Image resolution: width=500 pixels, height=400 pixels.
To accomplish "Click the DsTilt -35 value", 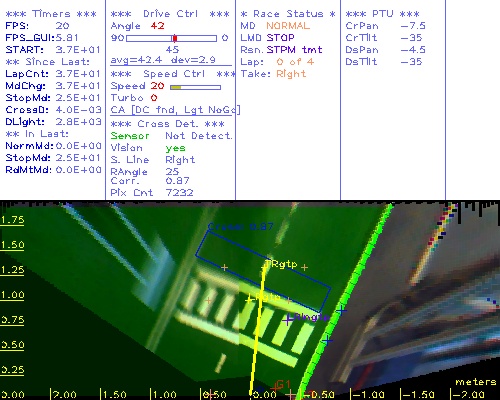I will click(x=411, y=62).
